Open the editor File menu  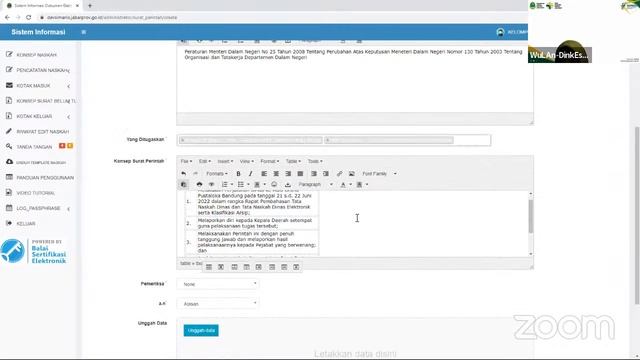click(186, 161)
